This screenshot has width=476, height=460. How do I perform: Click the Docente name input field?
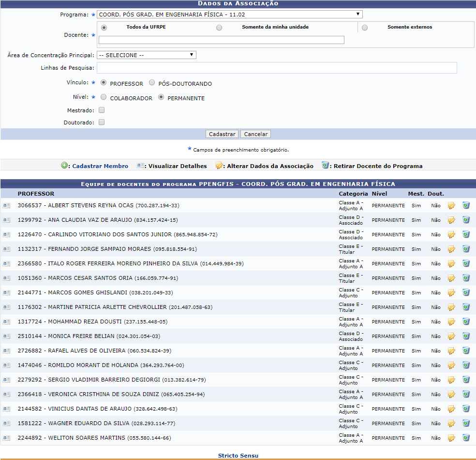coord(221,40)
